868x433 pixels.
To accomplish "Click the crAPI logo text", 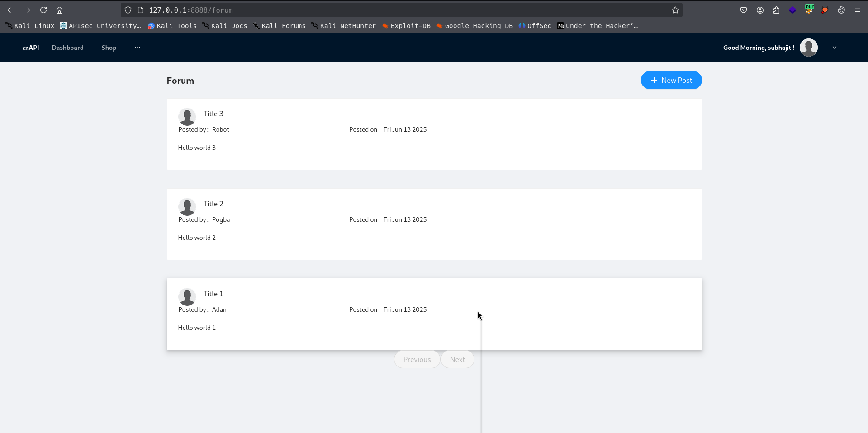I will click(x=31, y=48).
